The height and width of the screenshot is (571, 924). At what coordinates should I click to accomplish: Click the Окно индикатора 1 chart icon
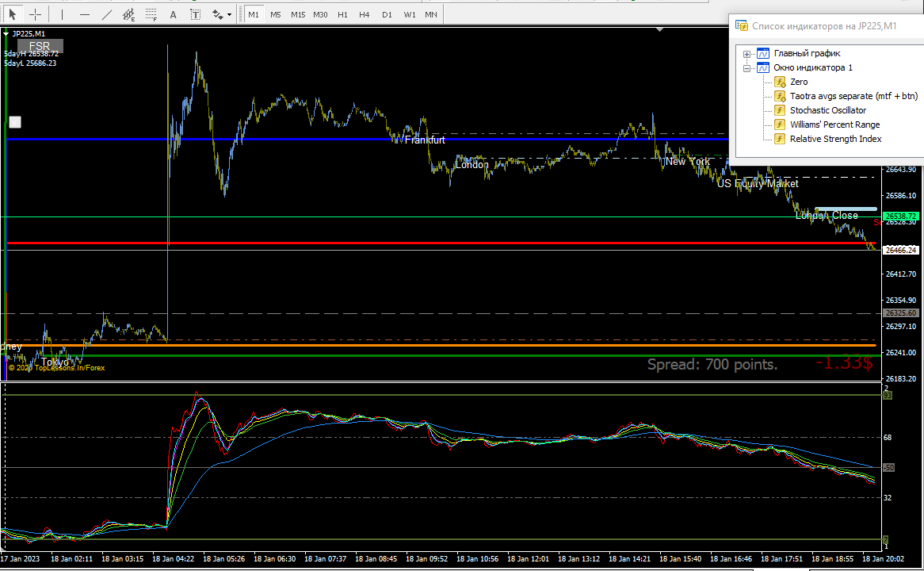(x=763, y=68)
